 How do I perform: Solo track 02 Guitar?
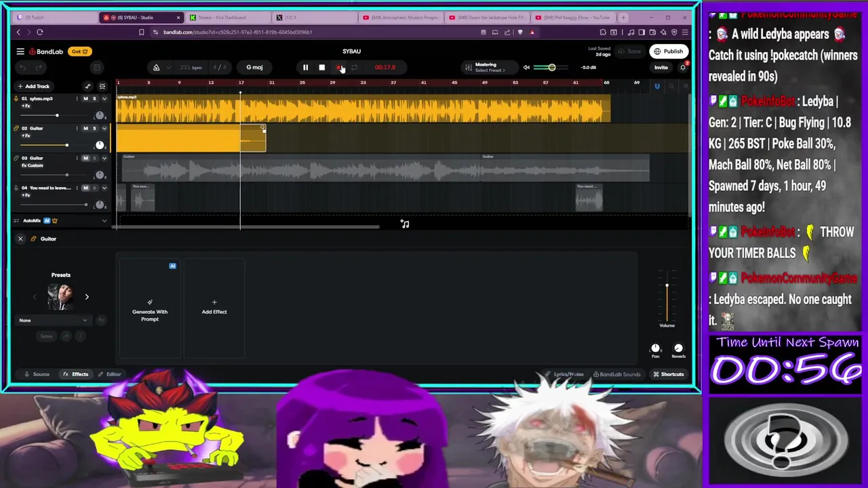94,129
